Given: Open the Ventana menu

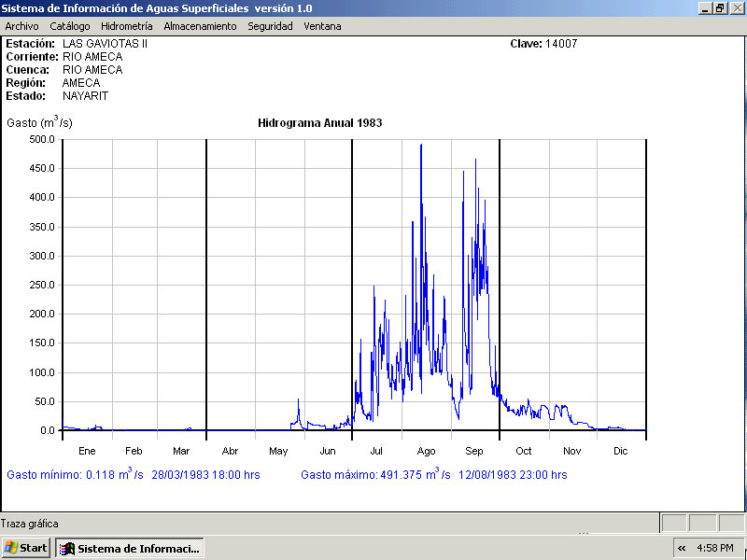Looking at the screenshot, I should [322, 26].
